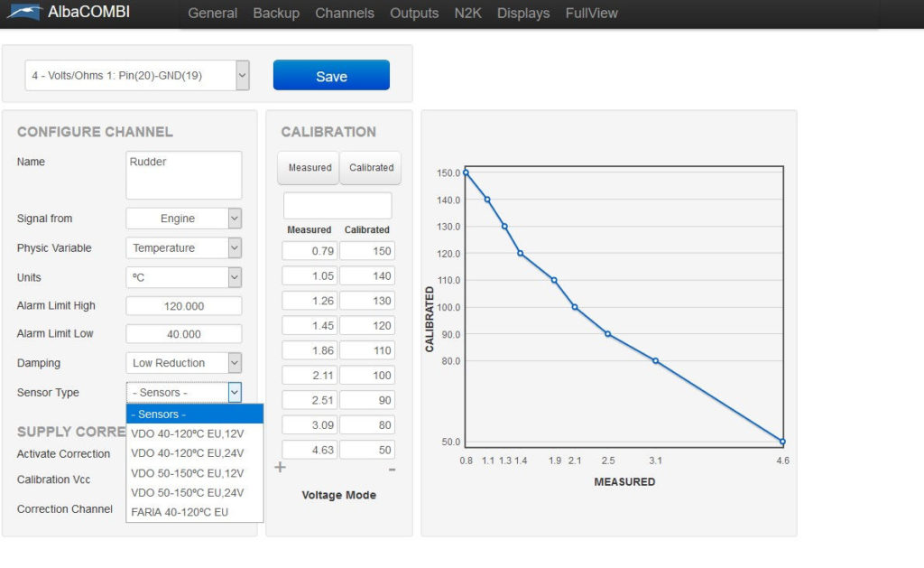Open the Units dropdown

(184, 277)
